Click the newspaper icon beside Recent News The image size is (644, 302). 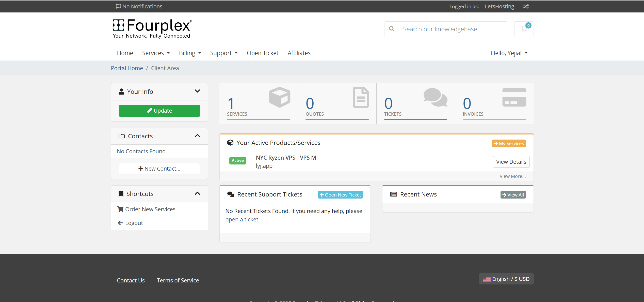click(394, 194)
